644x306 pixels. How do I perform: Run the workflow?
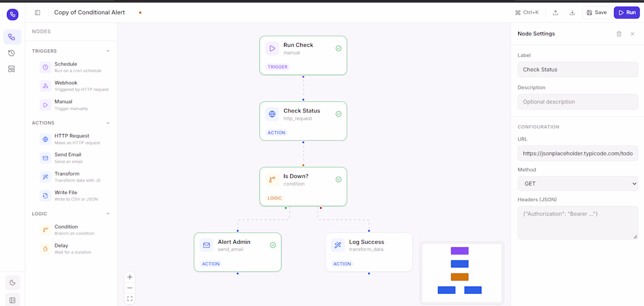click(x=627, y=13)
